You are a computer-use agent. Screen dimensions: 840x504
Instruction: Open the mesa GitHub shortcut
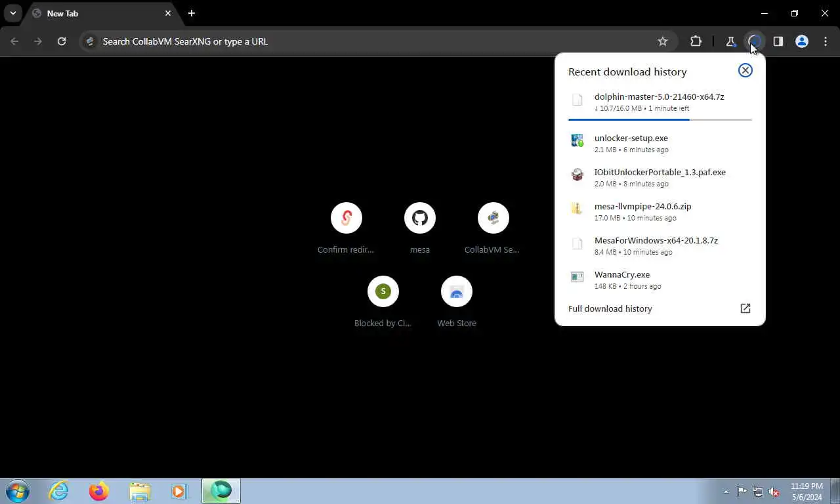coord(420,228)
